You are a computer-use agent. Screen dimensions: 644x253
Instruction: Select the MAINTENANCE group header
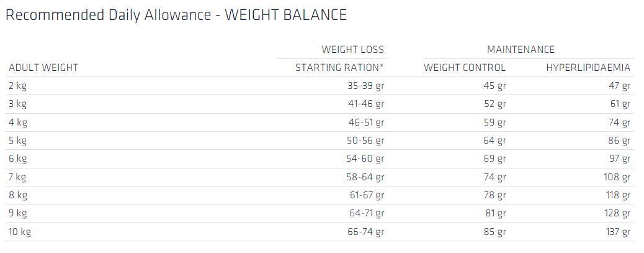[x=521, y=49]
